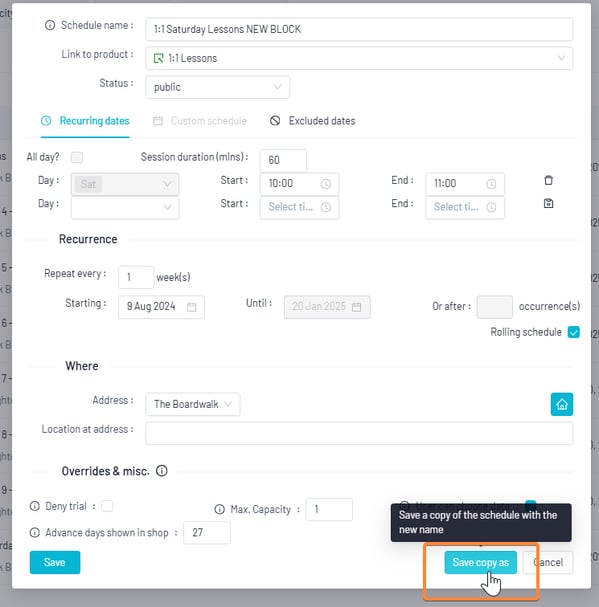The image size is (599, 607).
Task: Click the trash icon to delete the Saturday row
Action: 548,180
